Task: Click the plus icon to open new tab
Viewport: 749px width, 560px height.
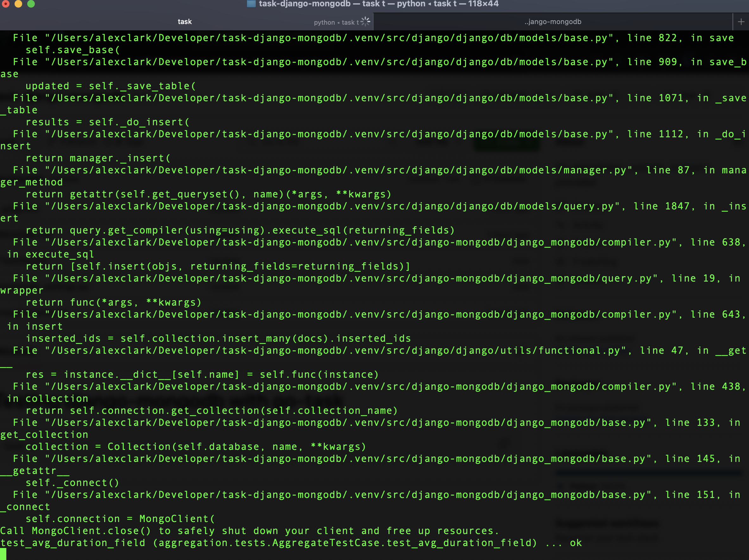Action: (x=740, y=22)
